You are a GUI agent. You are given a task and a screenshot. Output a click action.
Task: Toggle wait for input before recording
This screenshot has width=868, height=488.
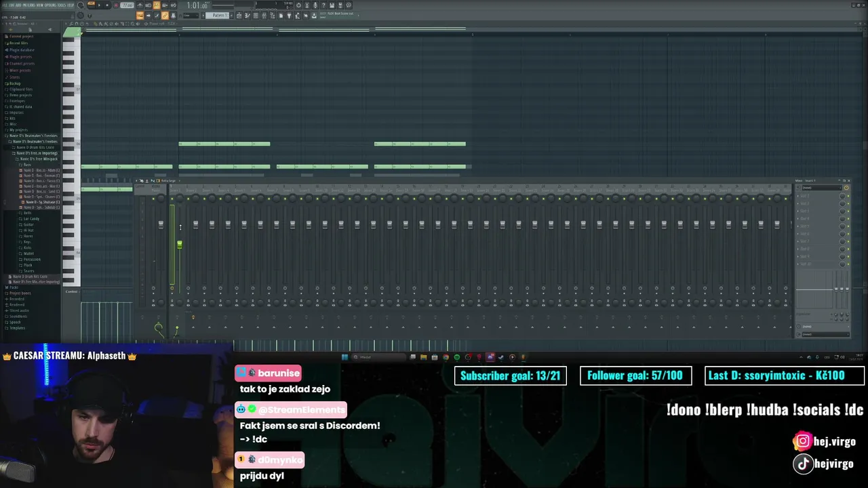coord(148,5)
